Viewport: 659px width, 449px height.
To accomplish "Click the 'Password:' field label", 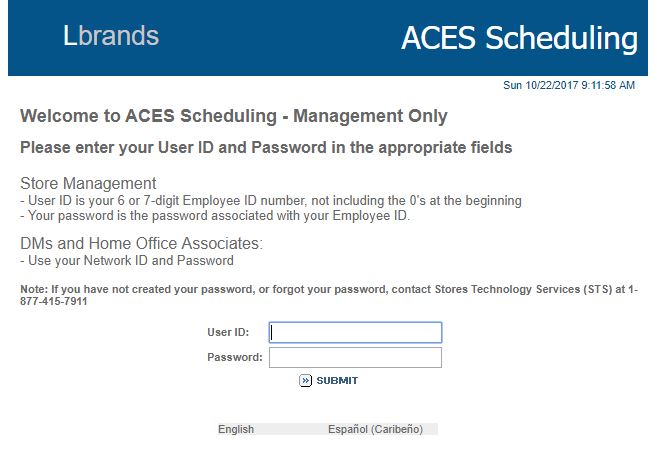I will [235, 357].
